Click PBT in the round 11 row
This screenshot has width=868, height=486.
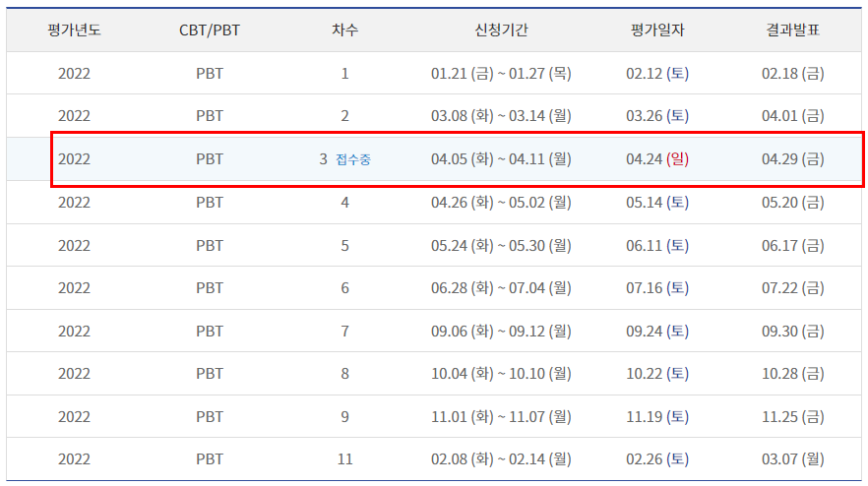pyautogui.click(x=210, y=459)
